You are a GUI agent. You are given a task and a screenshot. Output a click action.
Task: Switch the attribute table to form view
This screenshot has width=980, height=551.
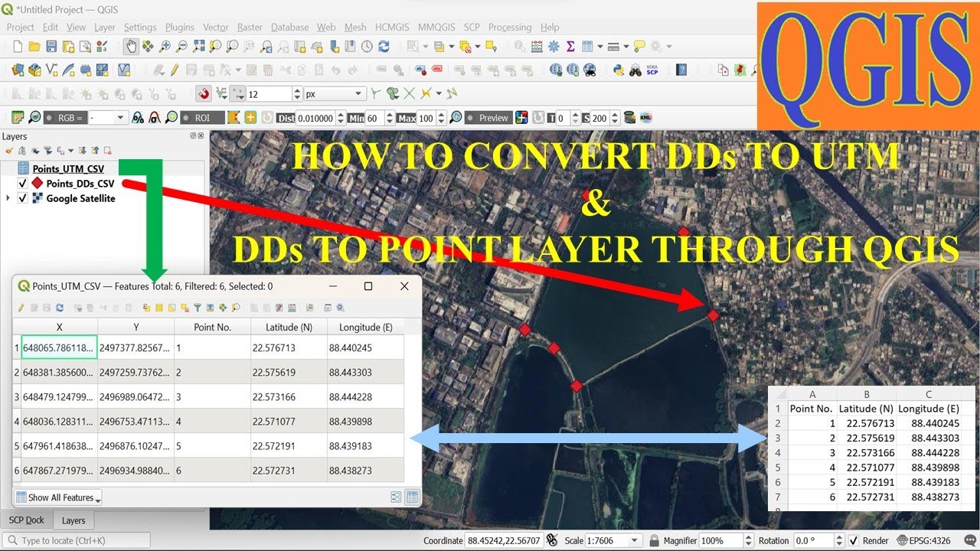(x=396, y=497)
